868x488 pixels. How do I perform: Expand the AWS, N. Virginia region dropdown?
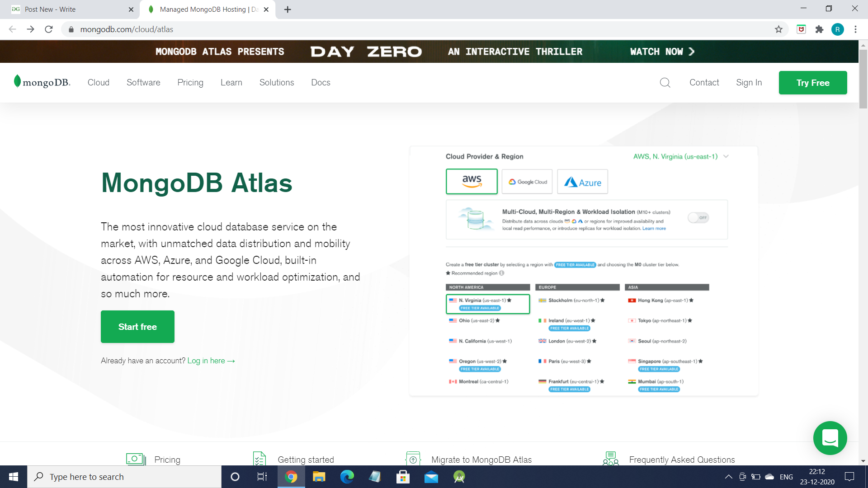[681, 156]
